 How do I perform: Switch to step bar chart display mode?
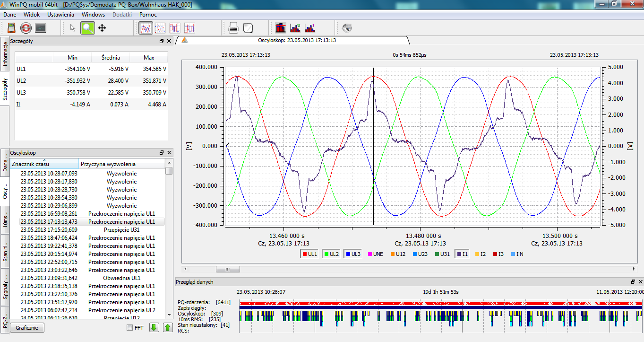click(x=175, y=28)
